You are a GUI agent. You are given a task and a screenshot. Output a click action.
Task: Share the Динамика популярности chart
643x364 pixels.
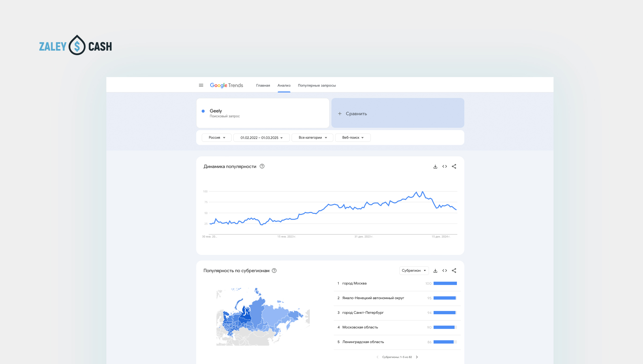point(454,166)
